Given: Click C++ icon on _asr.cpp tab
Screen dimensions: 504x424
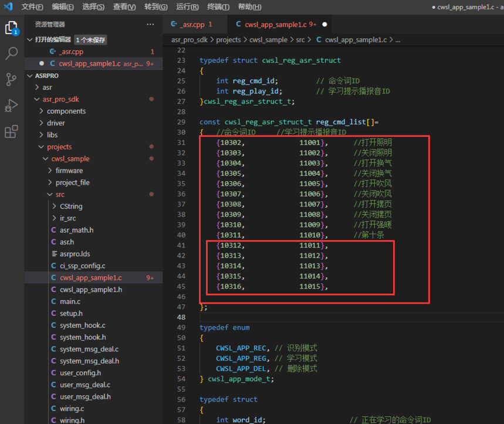Looking at the screenshot, I should pos(174,24).
